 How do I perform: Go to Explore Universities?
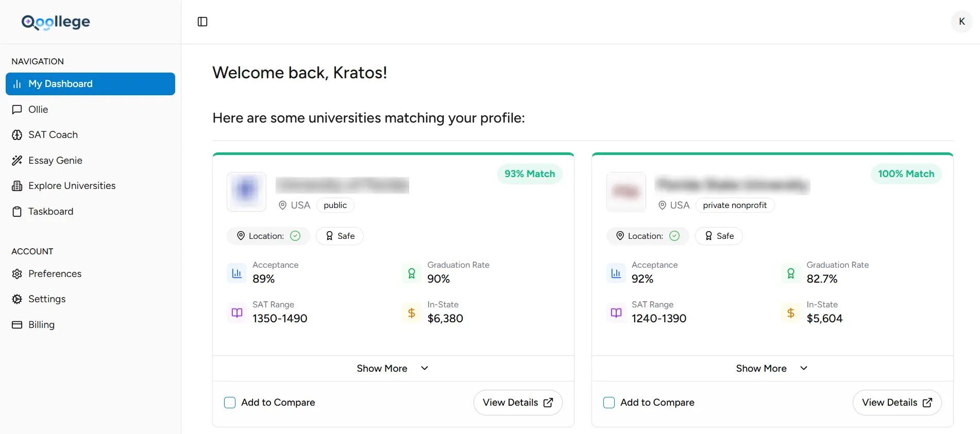[x=72, y=185]
